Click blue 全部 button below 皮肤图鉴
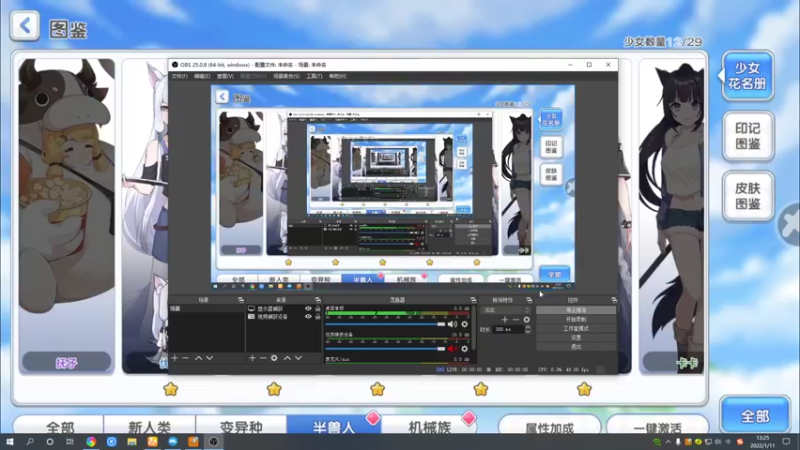Image resolution: width=800 pixels, height=450 pixels. click(x=755, y=416)
